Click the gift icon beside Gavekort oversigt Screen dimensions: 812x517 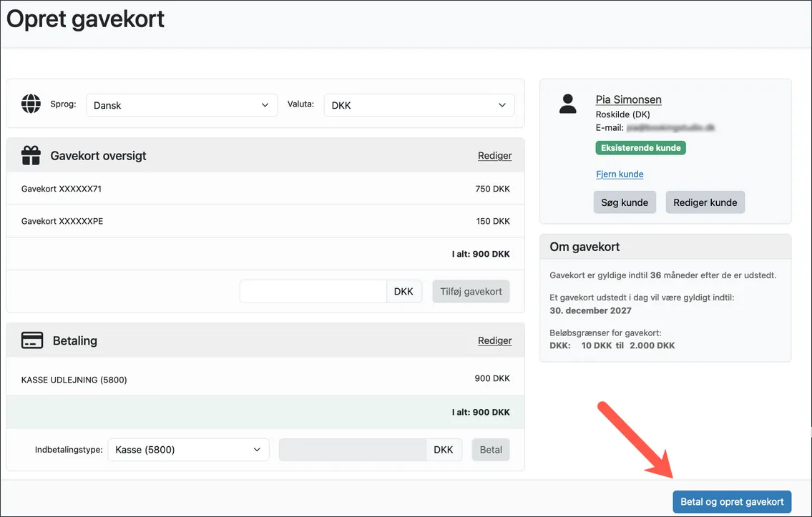(x=31, y=155)
